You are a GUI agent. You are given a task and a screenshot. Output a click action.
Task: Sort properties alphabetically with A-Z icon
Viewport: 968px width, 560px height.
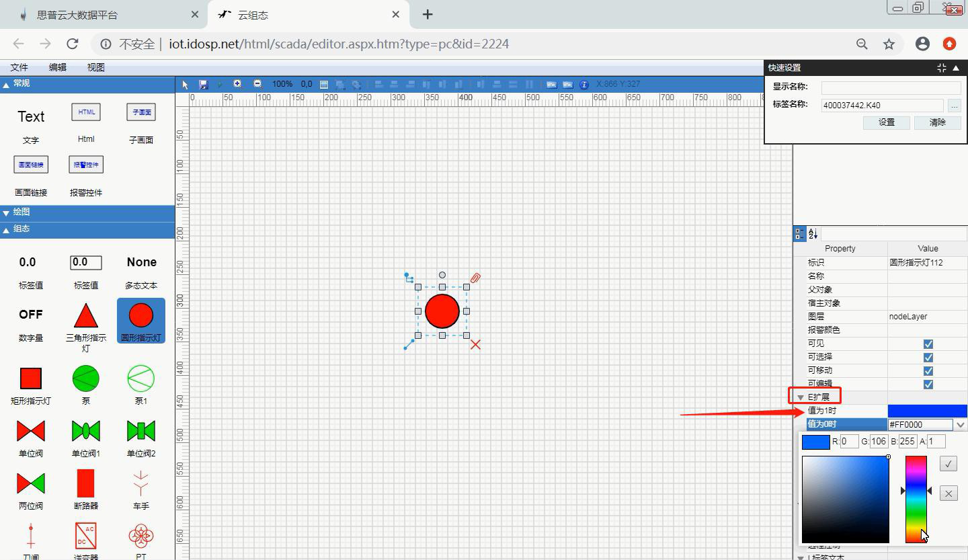(x=813, y=234)
